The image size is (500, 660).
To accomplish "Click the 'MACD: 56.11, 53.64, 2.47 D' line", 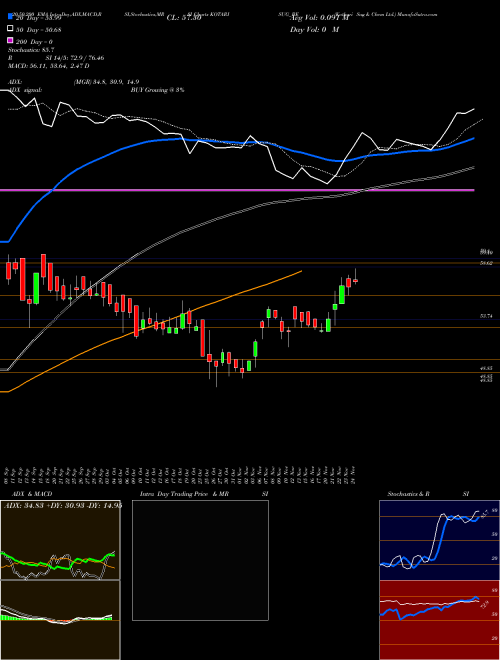I will click(48, 66).
